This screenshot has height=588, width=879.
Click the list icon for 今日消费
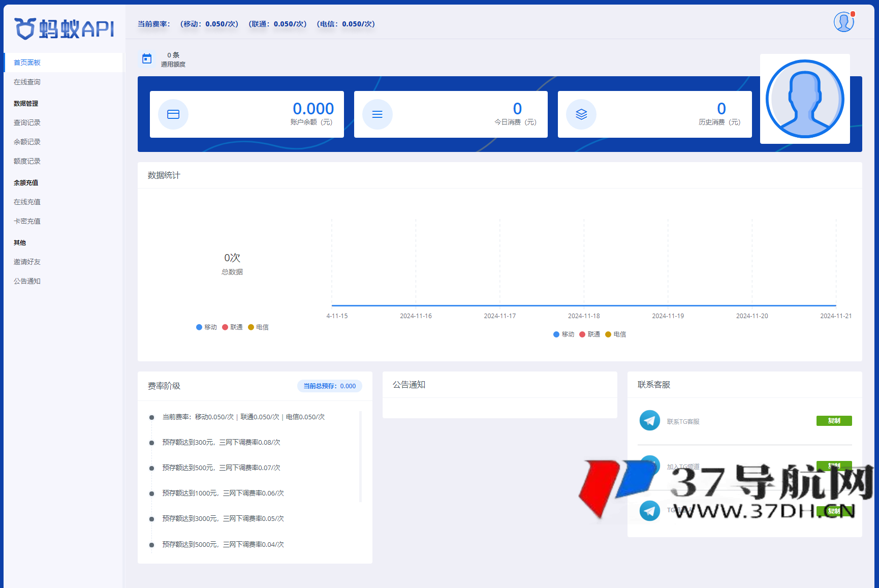(x=377, y=114)
